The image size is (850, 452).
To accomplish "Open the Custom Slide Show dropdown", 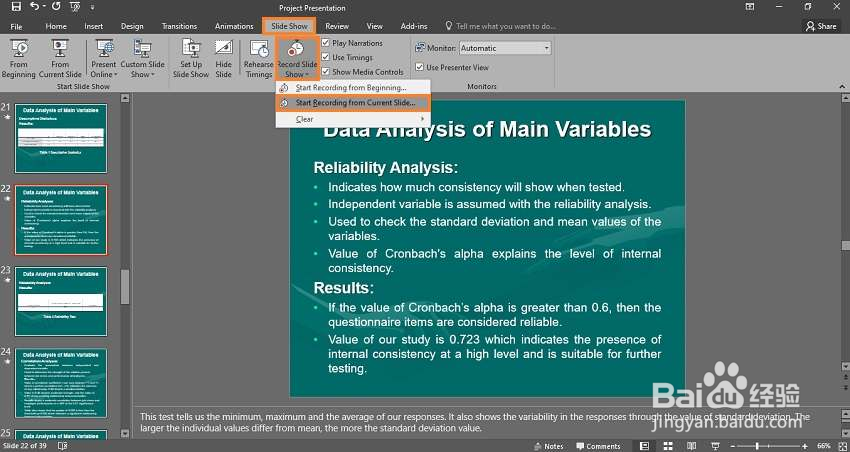I will point(142,59).
